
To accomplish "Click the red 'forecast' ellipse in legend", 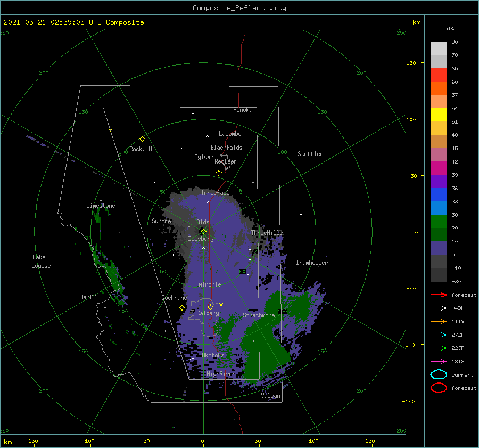I will (439, 388).
